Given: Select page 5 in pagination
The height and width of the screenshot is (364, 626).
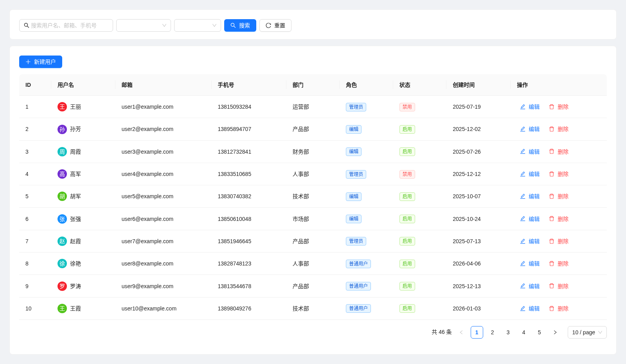Looking at the screenshot, I should tap(540, 332).
